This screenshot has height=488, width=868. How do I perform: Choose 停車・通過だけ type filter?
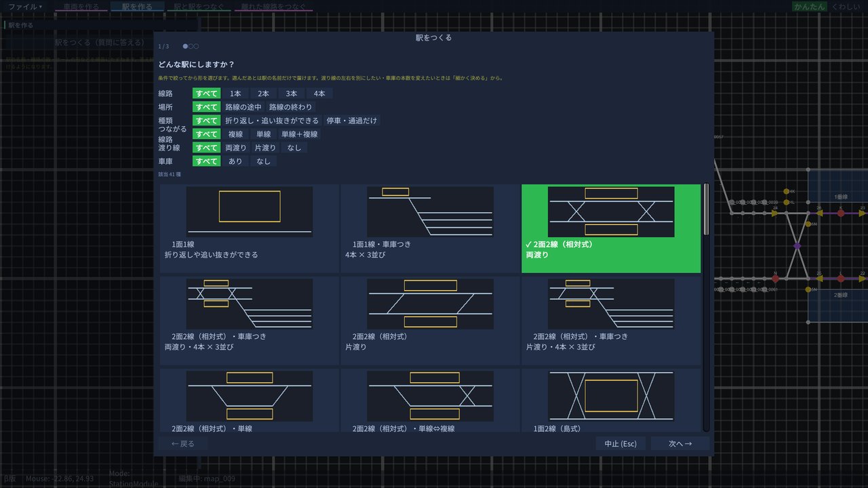352,121
